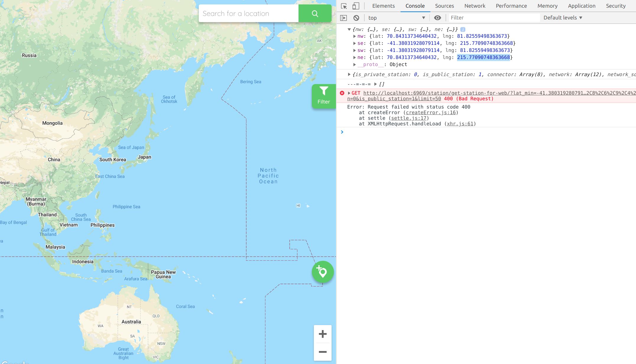This screenshot has height=364, width=636.
Task: Switch to the Sources tab
Action: click(x=444, y=6)
